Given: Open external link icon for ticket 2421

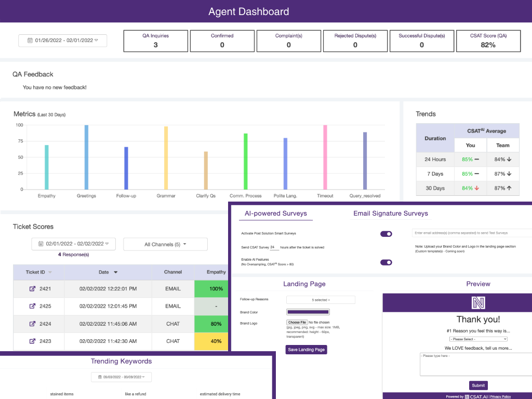Looking at the screenshot, I should coord(32,289).
